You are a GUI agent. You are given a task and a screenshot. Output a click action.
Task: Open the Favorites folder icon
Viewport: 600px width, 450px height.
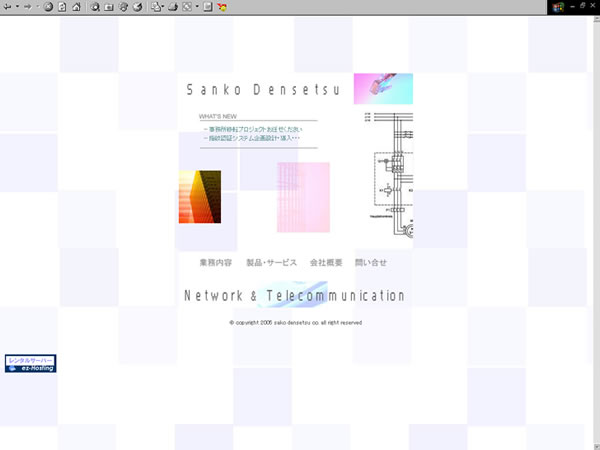[x=109, y=7]
